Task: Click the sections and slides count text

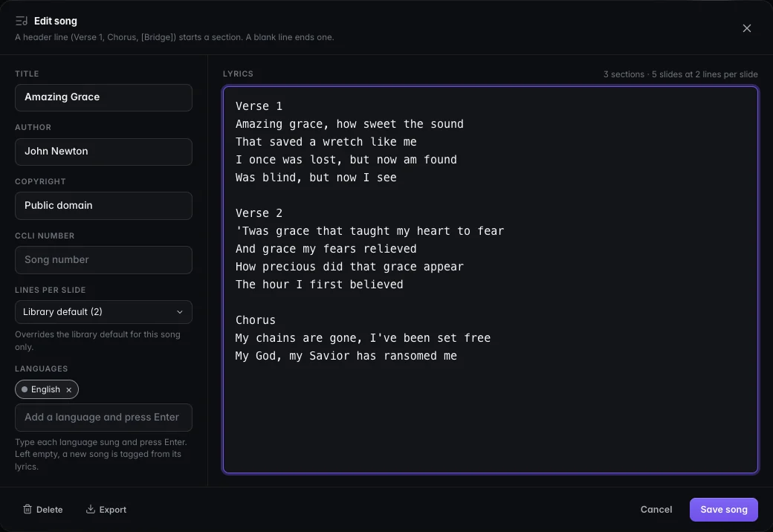Action: click(x=680, y=74)
